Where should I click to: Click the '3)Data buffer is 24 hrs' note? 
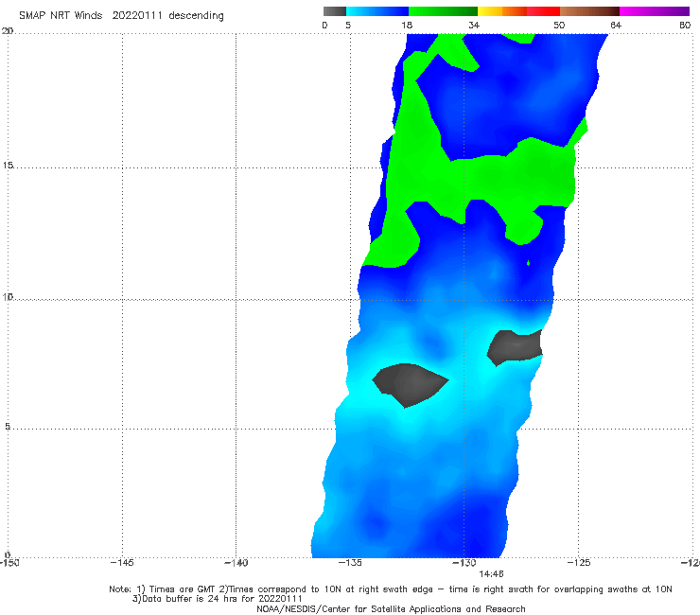[218, 599]
